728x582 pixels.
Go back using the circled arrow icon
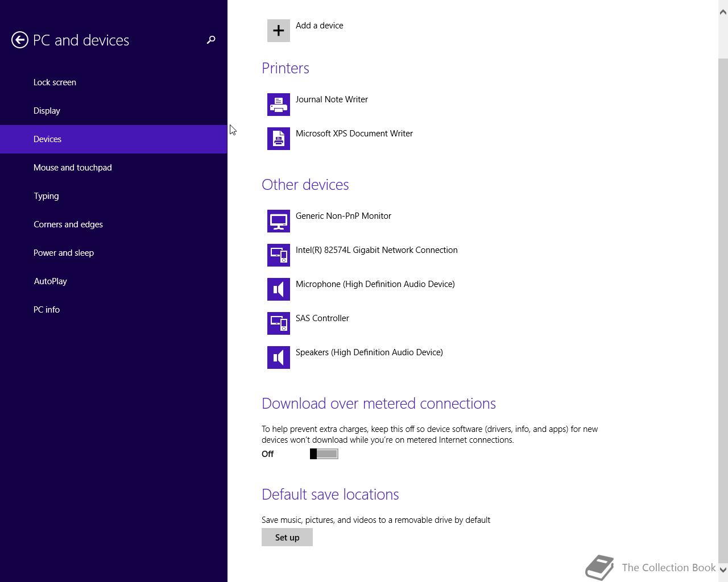click(x=20, y=40)
